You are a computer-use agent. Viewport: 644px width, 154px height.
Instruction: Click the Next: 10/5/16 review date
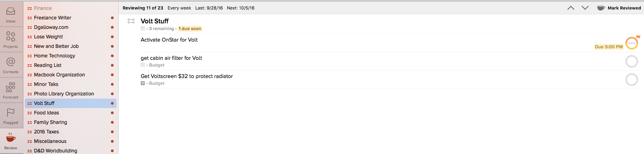tap(241, 8)
